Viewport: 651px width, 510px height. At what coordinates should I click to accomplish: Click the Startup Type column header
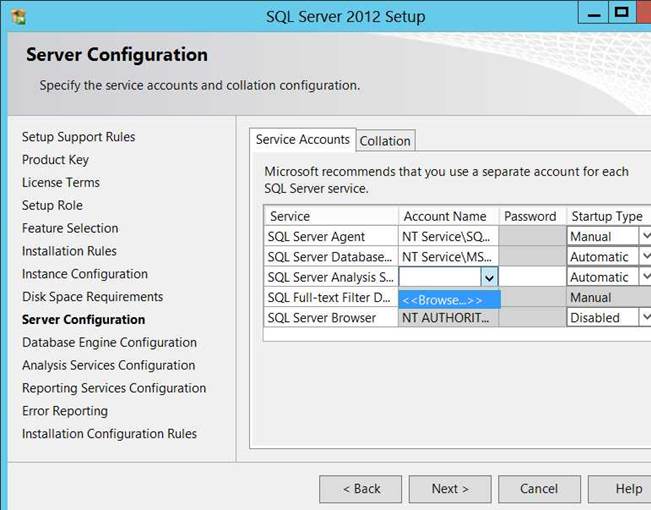(609, 216)
